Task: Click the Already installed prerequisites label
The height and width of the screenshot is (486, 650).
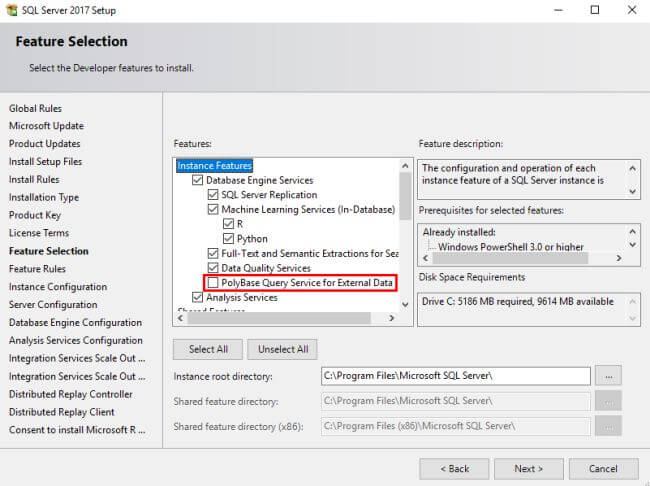Action: [x=459, y=232]
